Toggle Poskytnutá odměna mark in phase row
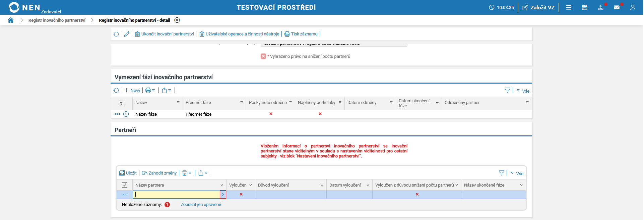The height and width of the screenshot is (220, 644). tap(271, 114)
